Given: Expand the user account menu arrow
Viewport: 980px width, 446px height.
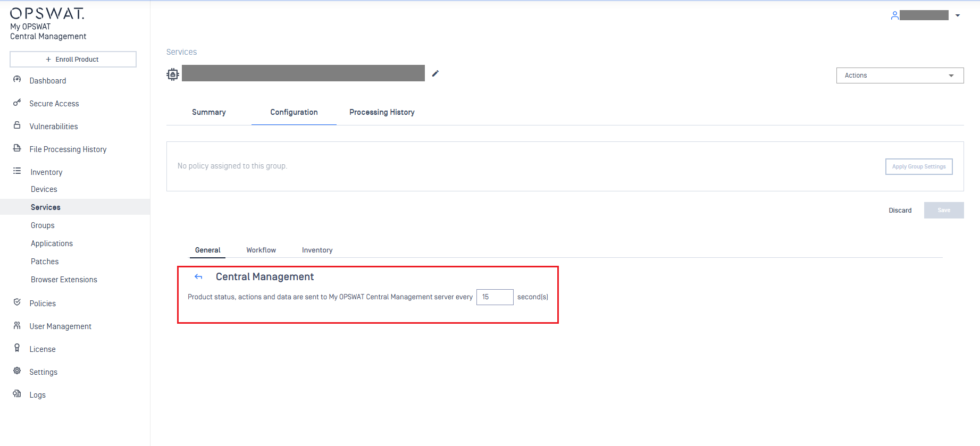Looking at the screenshot, I should coord(958,15).
